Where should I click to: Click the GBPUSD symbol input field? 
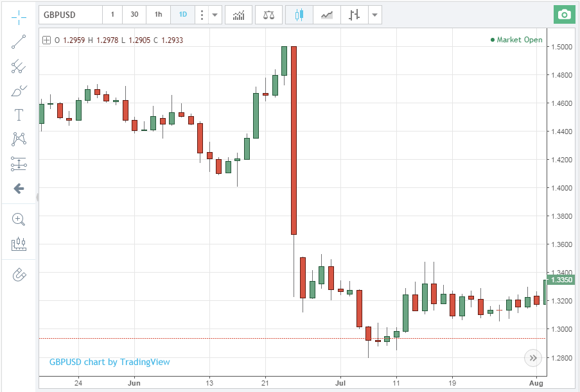tap(70, 15)
